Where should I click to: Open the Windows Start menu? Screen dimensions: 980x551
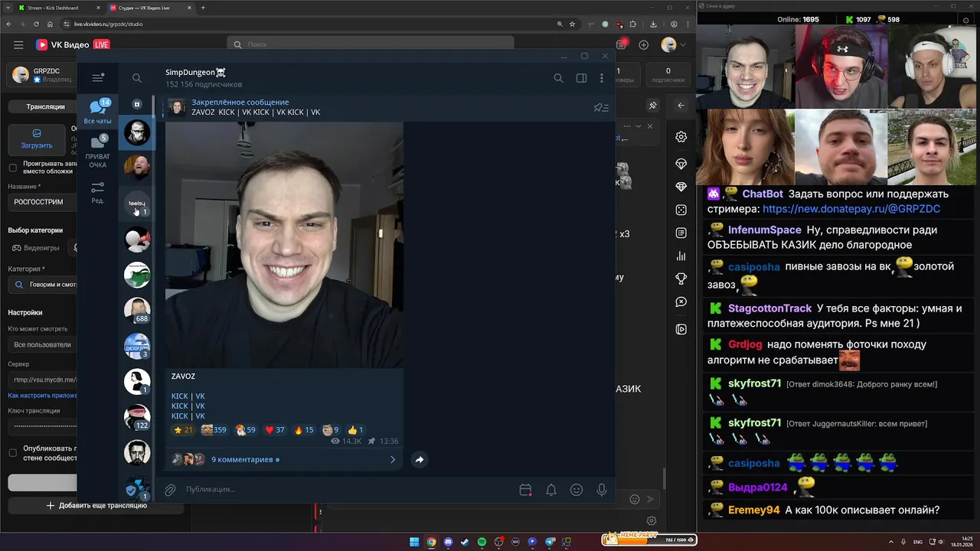414,542
